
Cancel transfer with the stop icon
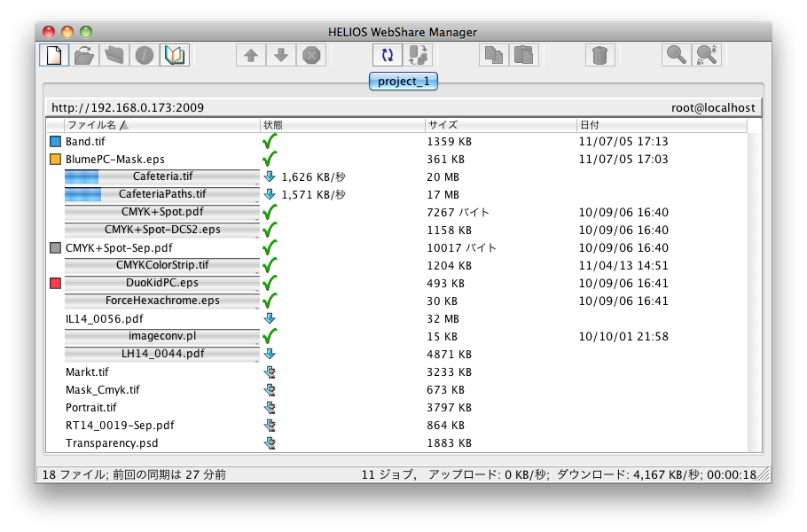coord(311,55)
